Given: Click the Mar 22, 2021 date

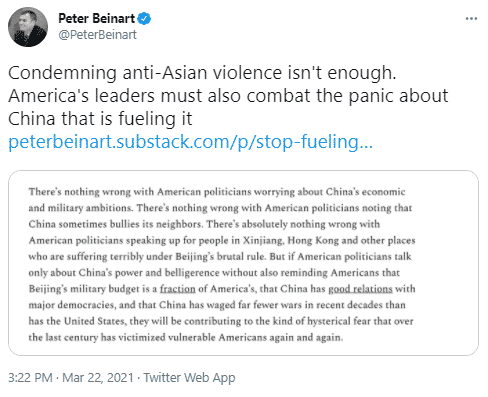Looking at the screenshot, I should pyautogui.click(x=98, y=378).
